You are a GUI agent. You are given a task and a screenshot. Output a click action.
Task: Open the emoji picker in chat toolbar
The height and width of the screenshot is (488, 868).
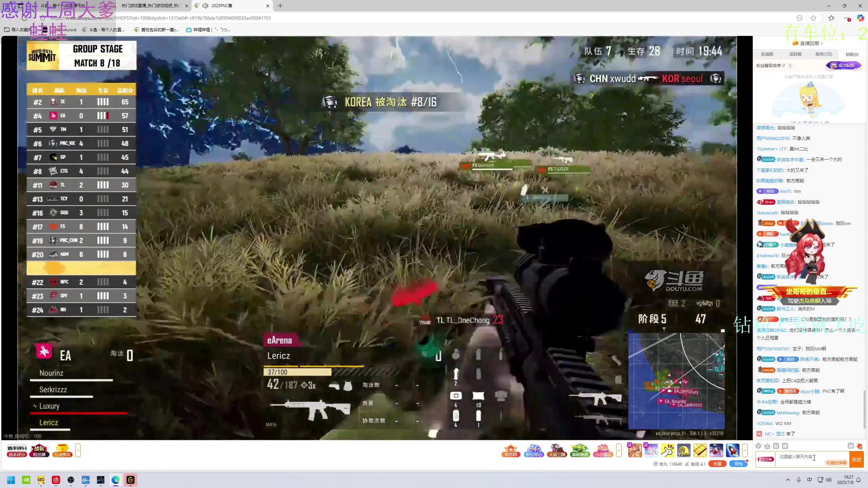click(x=758, y=446)
